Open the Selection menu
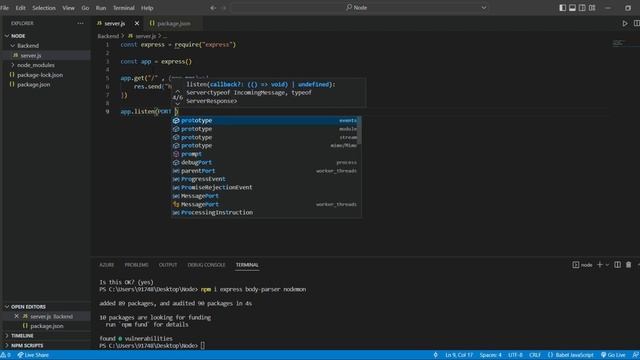This screenshot has width=640, height=360. click(x=44, y=8)
